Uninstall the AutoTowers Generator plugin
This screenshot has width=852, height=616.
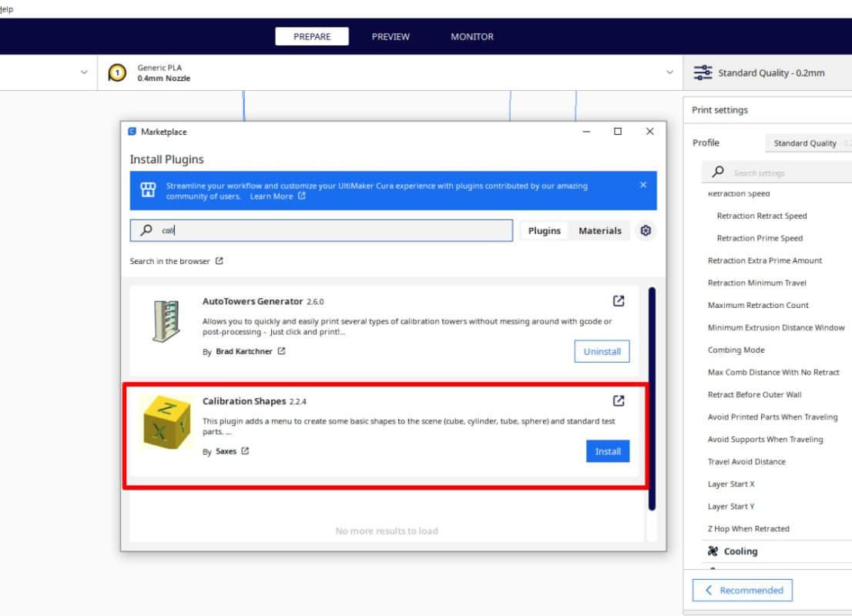[602, 351]
